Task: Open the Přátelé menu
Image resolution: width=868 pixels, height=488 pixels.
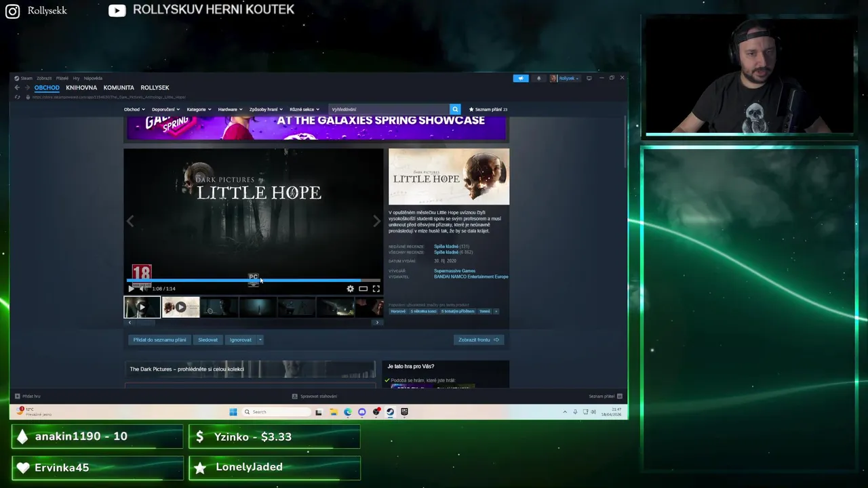Action: tap(62, 78)
